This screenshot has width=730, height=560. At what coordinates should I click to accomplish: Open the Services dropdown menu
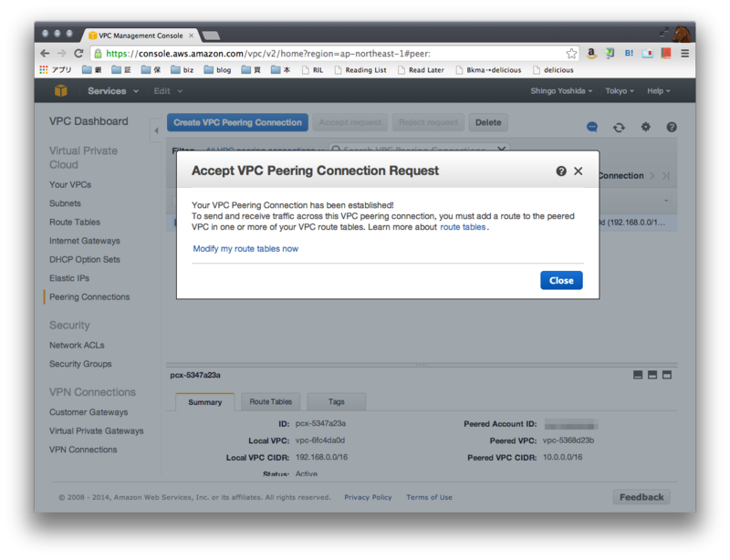(x=112, y=91)
